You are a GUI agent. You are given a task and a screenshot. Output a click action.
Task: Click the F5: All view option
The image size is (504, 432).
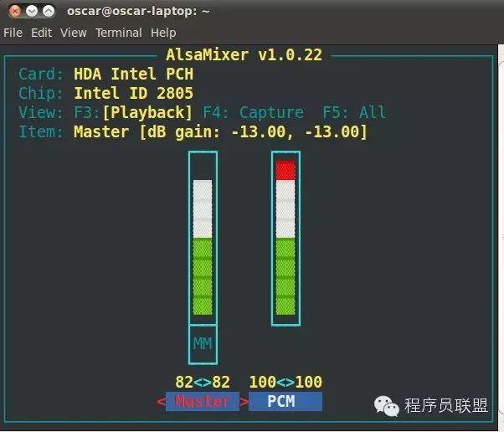(354, 112)
